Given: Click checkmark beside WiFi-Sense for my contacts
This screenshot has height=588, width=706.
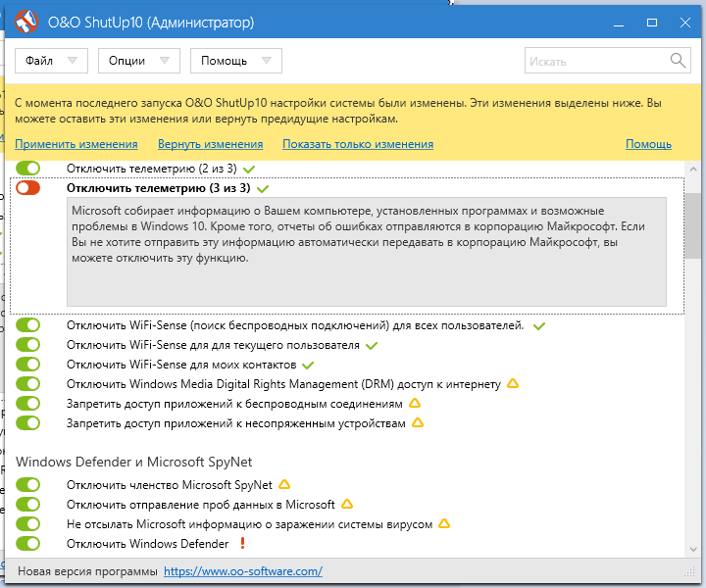Looking at the screenshot, I should point(308,366).
